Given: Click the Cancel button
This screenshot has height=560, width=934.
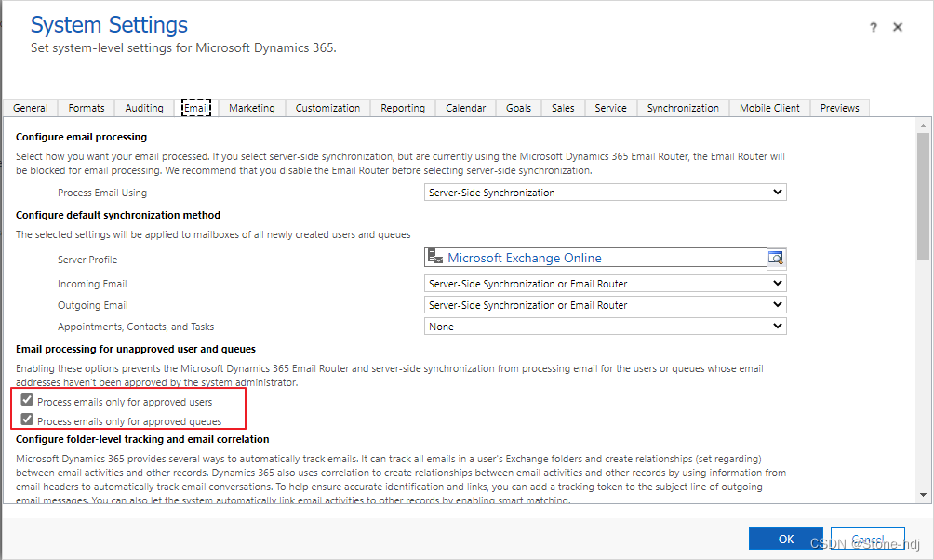Looking at the screenshot, I should click(x=868, y=539).
